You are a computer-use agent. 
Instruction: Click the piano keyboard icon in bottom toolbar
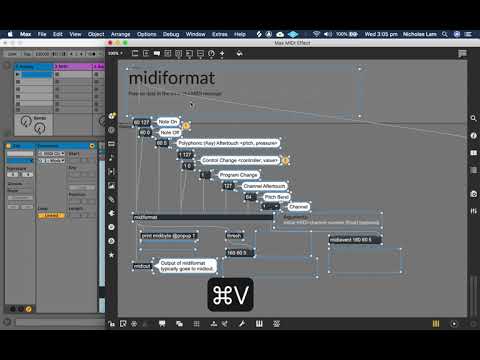coord(259,324)
